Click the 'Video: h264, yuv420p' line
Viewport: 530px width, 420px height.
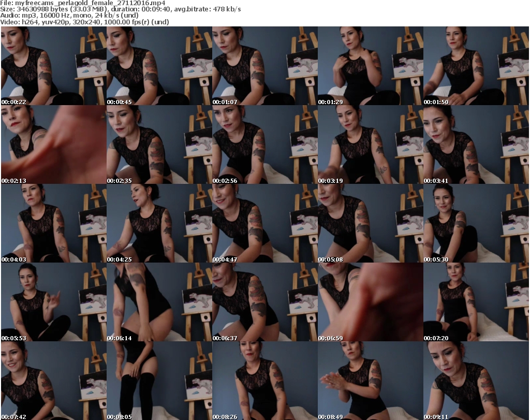pyautogui.click(x=84, y=22)
